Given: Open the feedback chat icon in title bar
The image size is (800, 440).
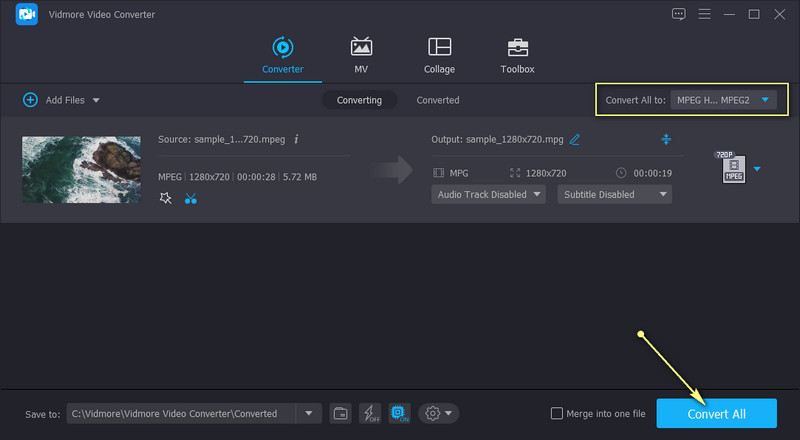Looking at the screenshot, I should click(x=679, y=14).
